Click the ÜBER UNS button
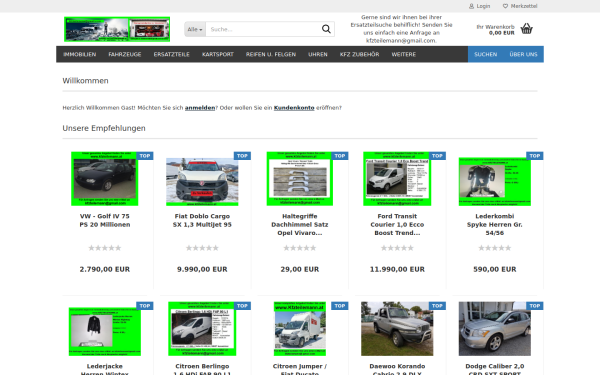The width and height of the screenshot is (600, 375). (x=523, y=54)
